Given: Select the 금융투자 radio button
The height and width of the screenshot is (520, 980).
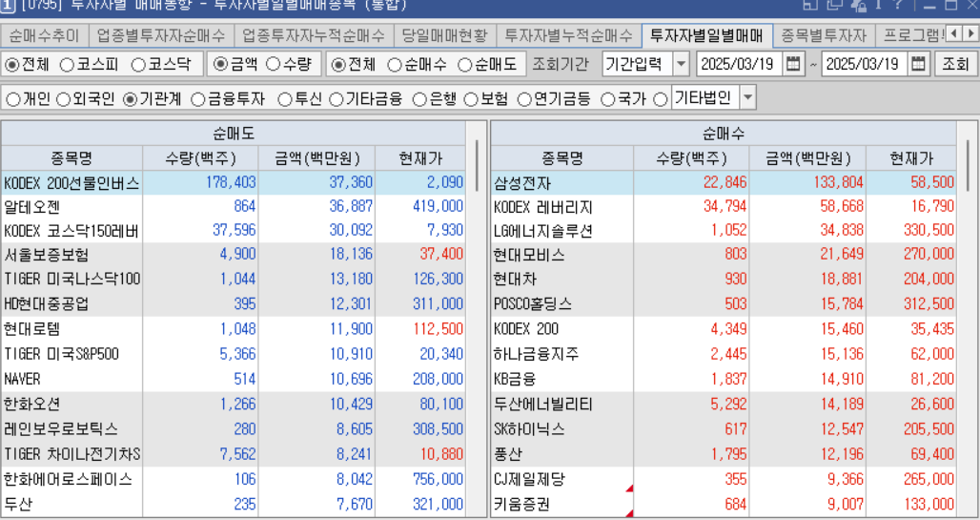Looking at the screenshot, I should click(198, 99).
